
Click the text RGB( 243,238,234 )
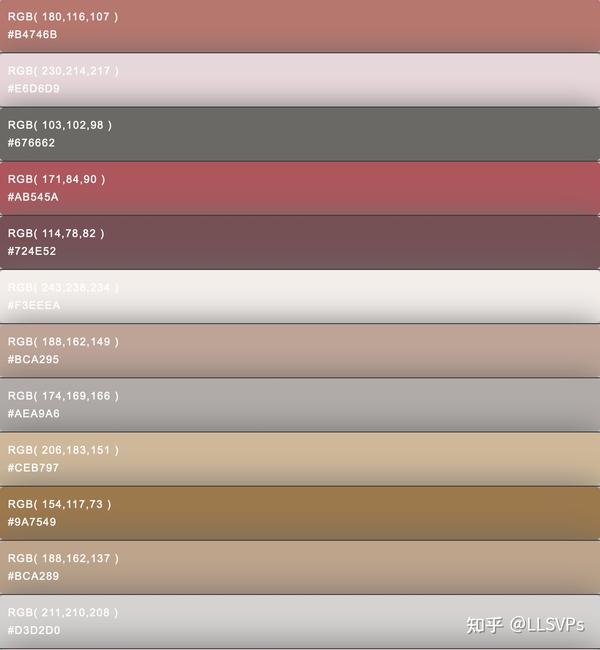click(x=63, y=287)
